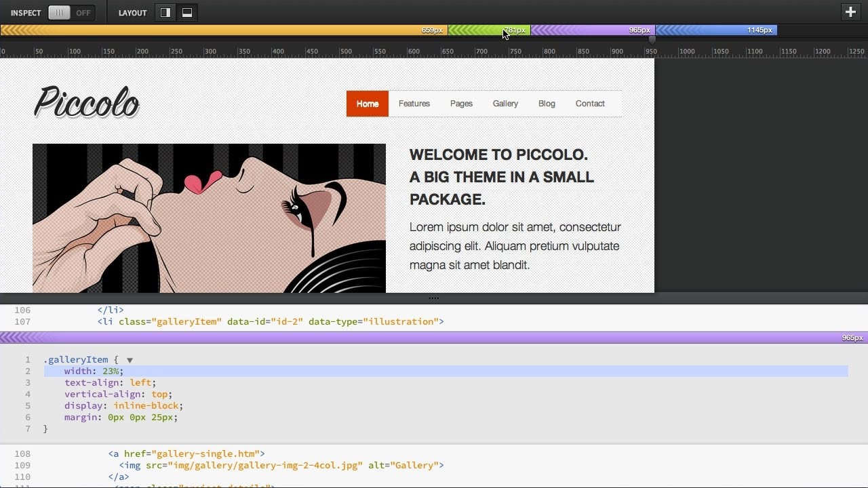Click the pane divider grip handle

coord(434,298)
